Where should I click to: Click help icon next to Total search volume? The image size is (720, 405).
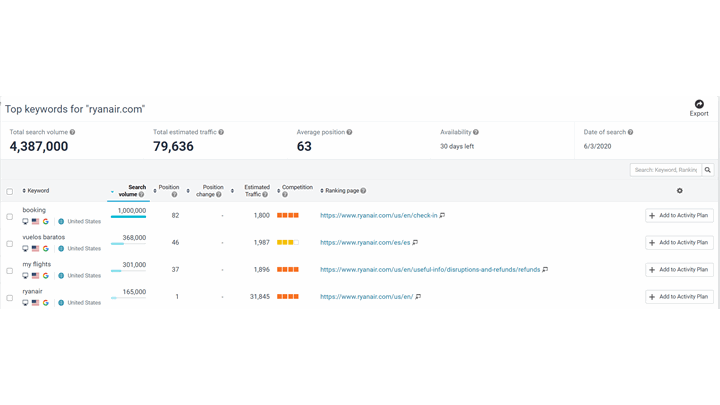(x=72, y=132)
